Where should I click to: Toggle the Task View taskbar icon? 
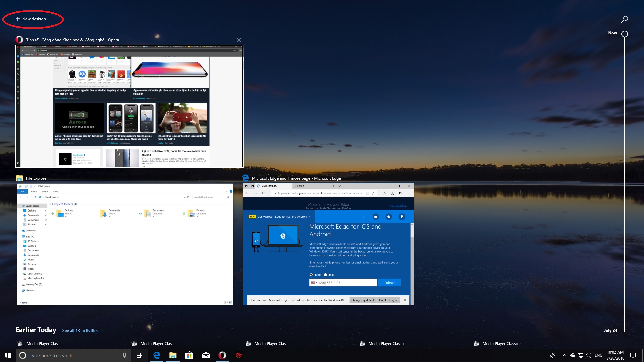click(x=140, y=355)
